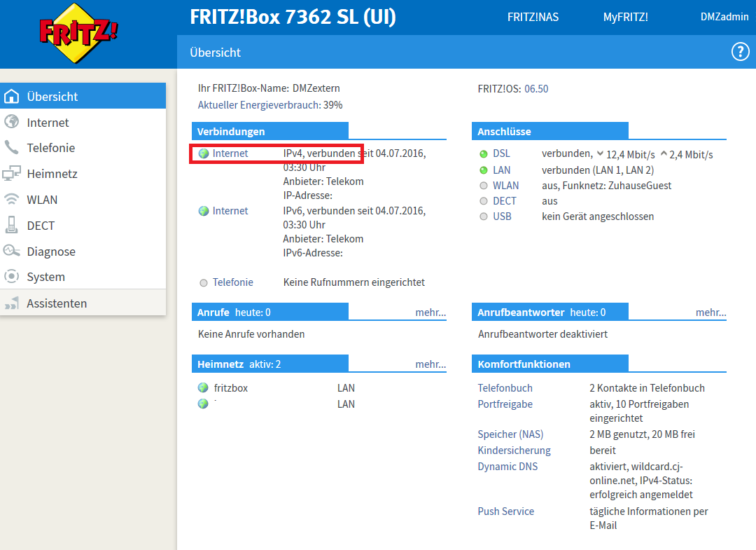Open the WLAN link under Anschlüsse
The width and height of the screenshot is (756, 550).
[x=506, y=185]
